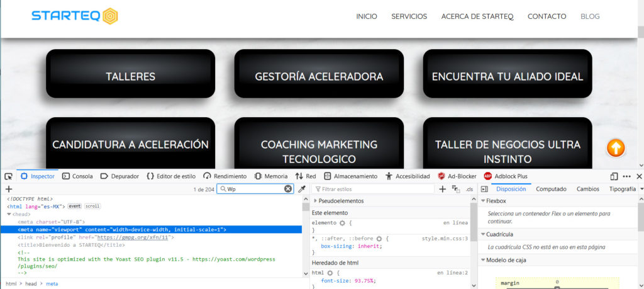Click the event badge on html tag
The height and width of the screenshot is (289, 644).
(x=74, y=206)
